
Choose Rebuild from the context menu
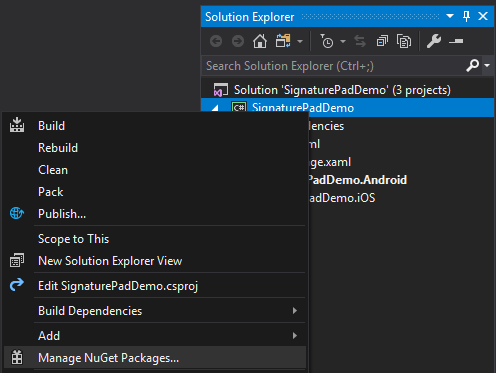(x=155, y=148)
